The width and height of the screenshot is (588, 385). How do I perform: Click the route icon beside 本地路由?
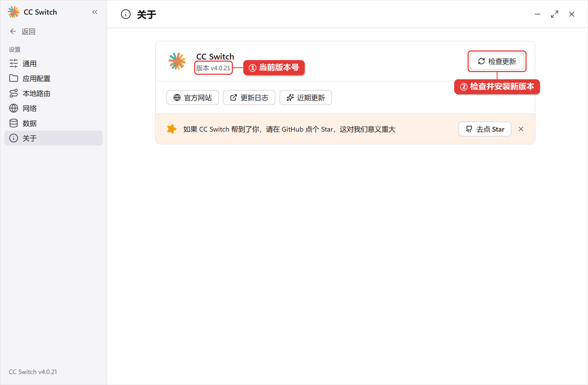click(x=14, y=93)
